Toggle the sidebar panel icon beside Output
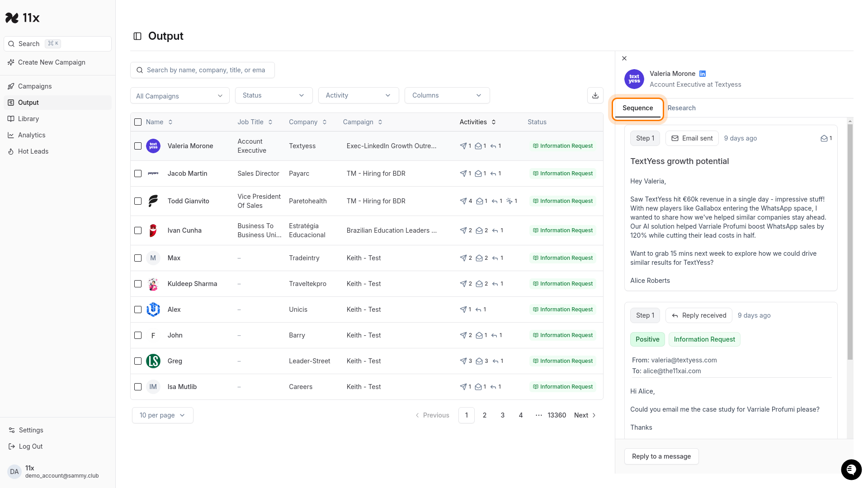 point(137,36)
